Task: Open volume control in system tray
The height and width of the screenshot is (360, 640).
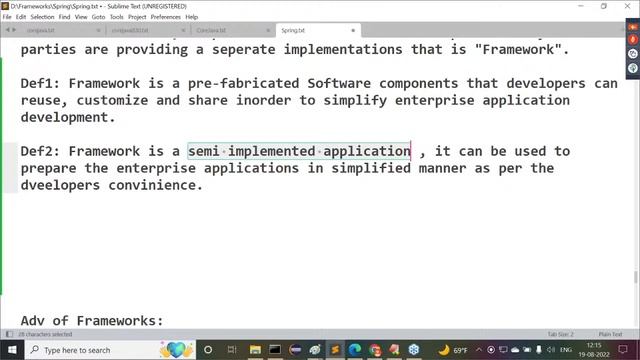Action: [x=551, y=350]
